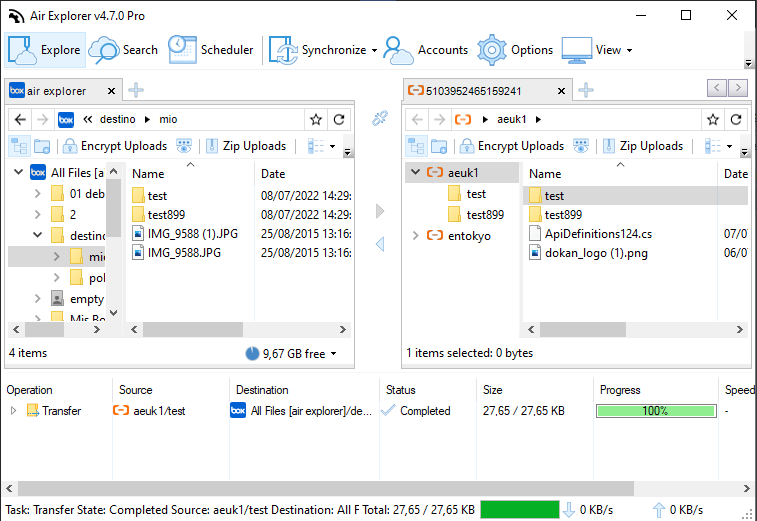Click the green status bar progress indicator
The image size is (757, 521).
(519, 509)
